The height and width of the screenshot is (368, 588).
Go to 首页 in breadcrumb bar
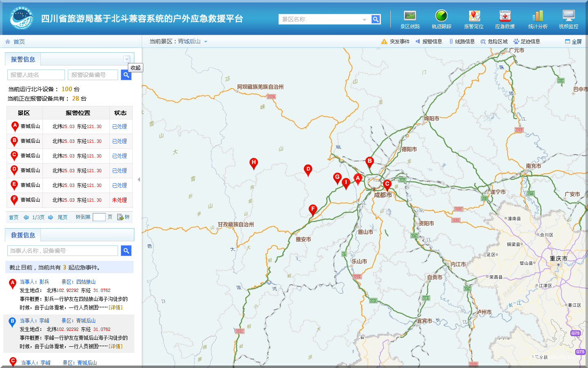pyautogui.click(x=19, y=42)
